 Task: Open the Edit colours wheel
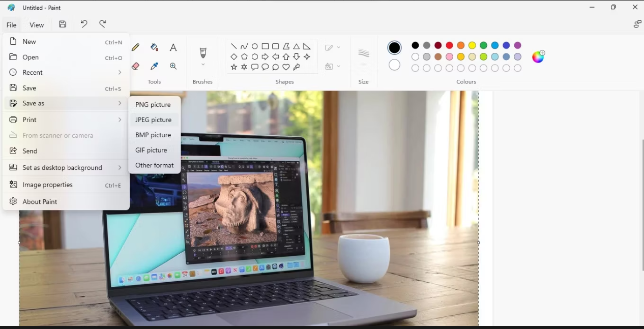point(538,56)
